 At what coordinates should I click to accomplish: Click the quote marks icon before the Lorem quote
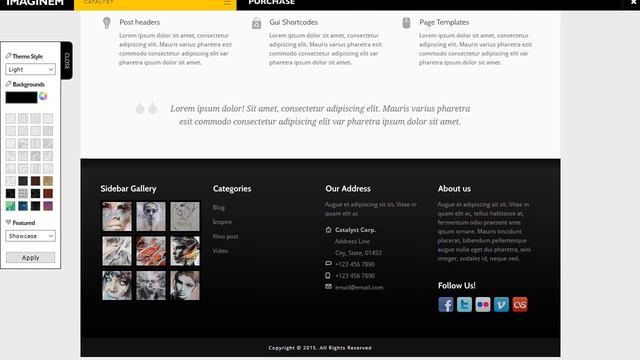pyautogui.click(x=146, y=109)
